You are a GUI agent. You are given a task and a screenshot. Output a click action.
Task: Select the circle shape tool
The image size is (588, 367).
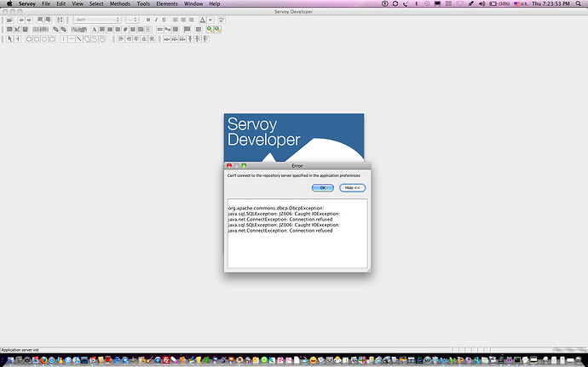click(29, 38)
